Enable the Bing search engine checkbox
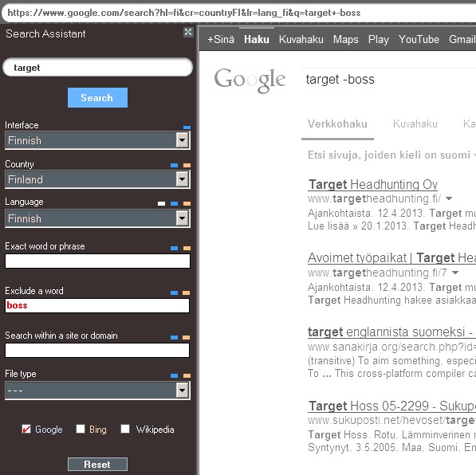The height and width of the screenshot is (475, 476). tap(81, 429)
